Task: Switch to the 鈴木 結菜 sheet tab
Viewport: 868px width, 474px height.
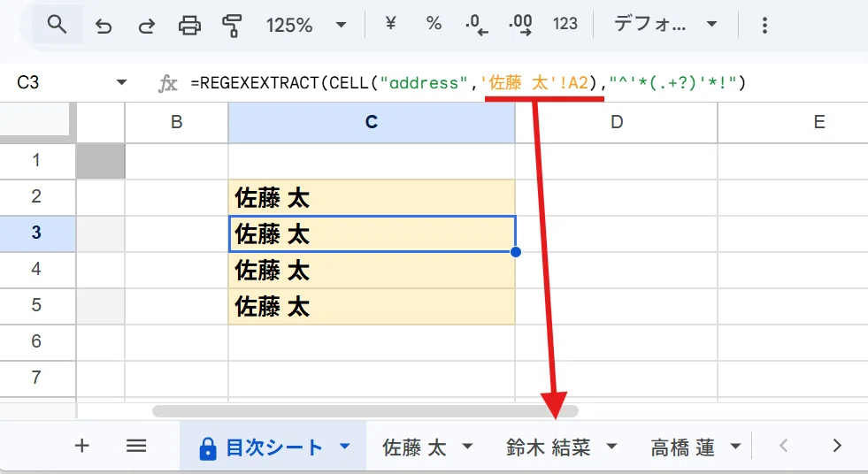Action: (548, 447)
